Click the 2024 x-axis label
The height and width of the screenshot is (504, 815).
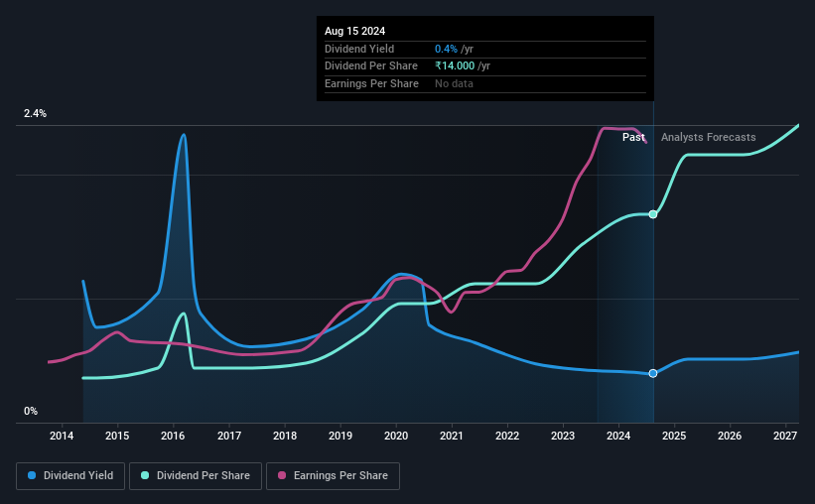pyautogui.click(x=618, y=436)
